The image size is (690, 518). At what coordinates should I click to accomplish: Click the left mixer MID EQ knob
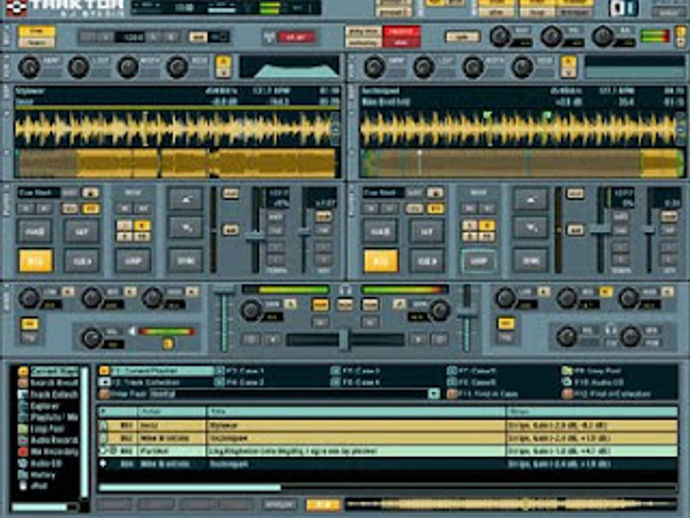click(92, 298)
